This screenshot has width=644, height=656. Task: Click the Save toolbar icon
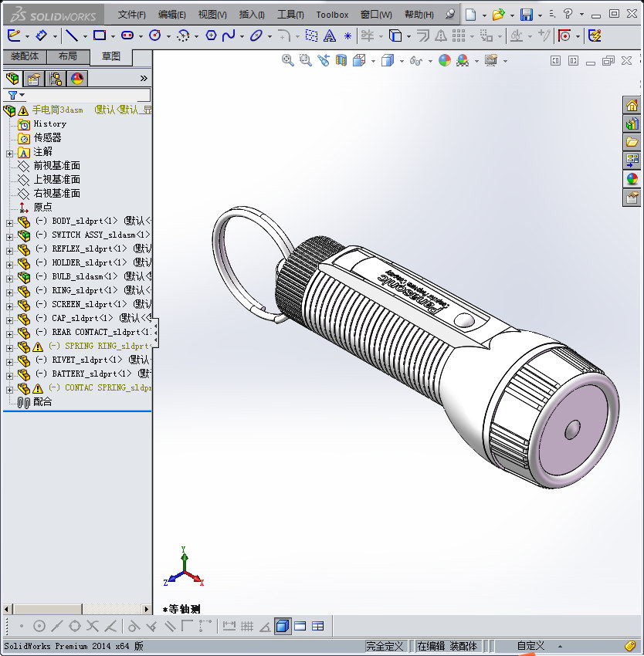pyautogui.click(x=527, y=15)
